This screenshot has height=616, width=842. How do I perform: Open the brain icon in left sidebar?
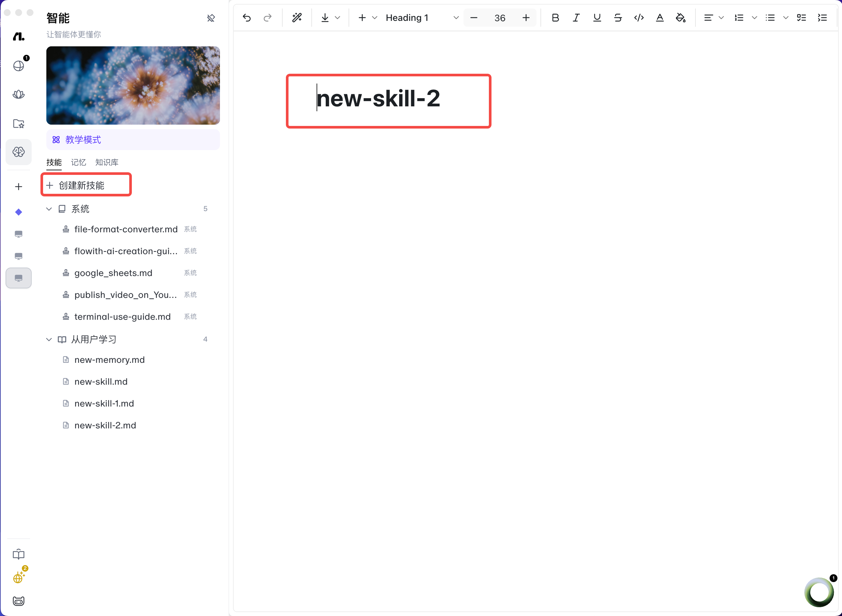pos(19,152)
